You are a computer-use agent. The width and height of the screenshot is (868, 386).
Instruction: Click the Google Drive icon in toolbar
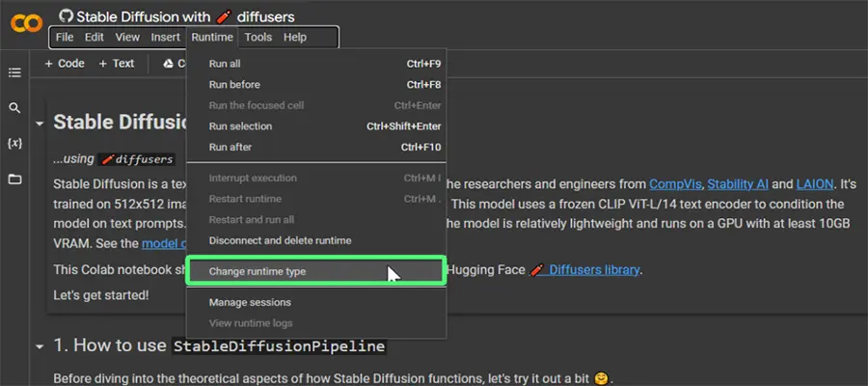pyautogui.click(x=168, y=64)
